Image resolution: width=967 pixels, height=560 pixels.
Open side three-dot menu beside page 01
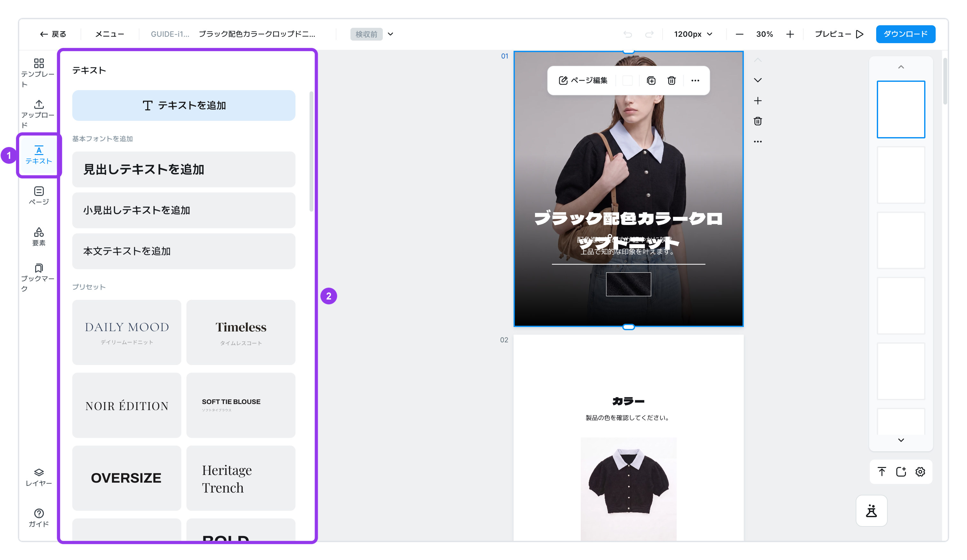click(x=758, y=142)
